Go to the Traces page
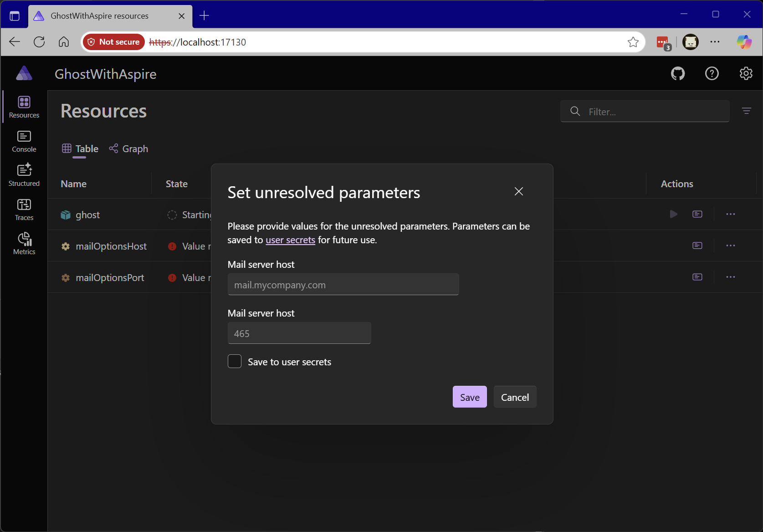The height and width of the screenshot is (532, 763). click(24, 210)
